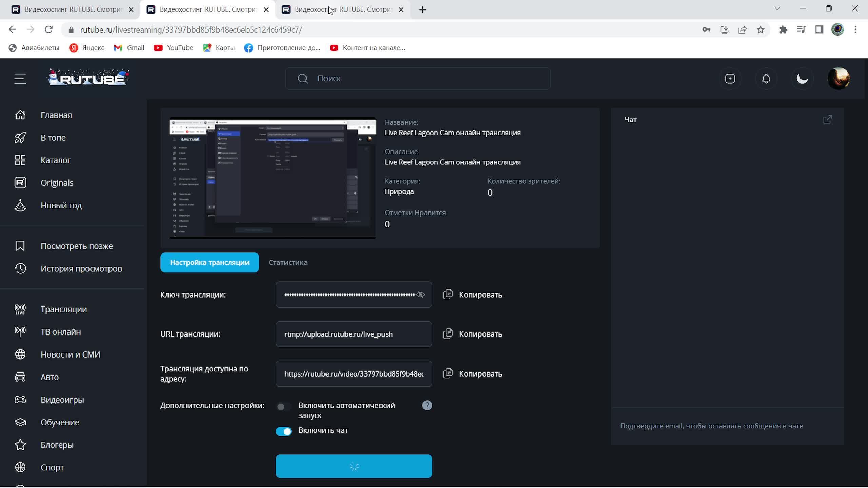Screen dimensions: 868x488
Task: Pop out the chat window
Action: click(828, 119)
